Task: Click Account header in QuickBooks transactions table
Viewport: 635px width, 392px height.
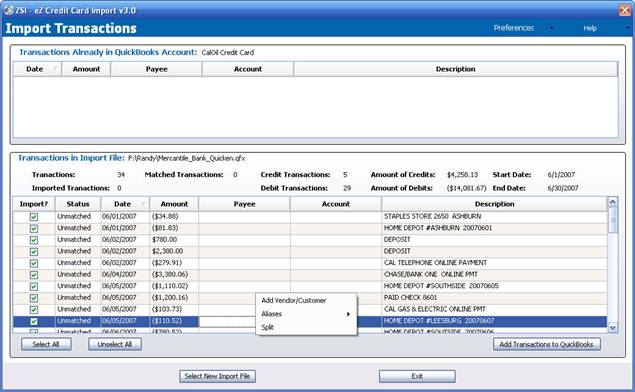Action: (248, 69)
